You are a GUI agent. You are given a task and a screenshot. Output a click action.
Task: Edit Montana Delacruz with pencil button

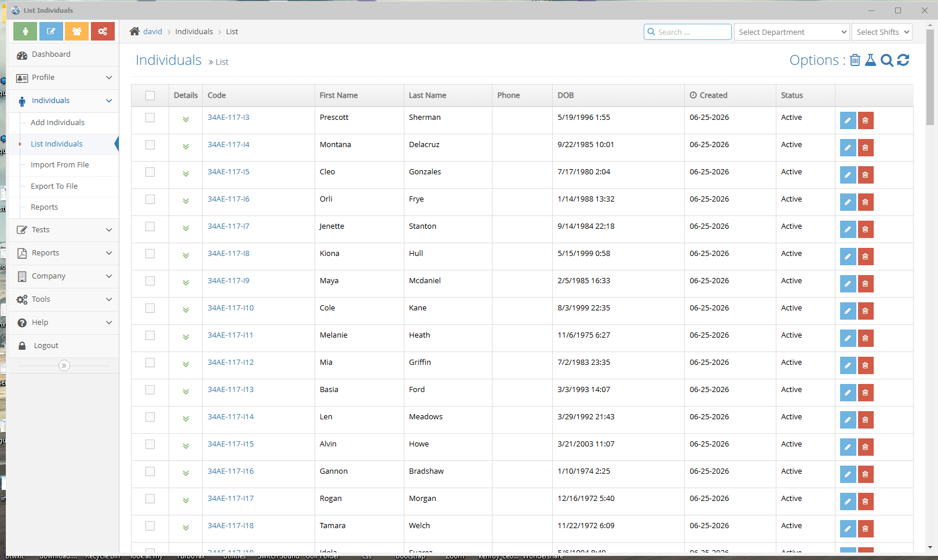click(x=848, y=148)
